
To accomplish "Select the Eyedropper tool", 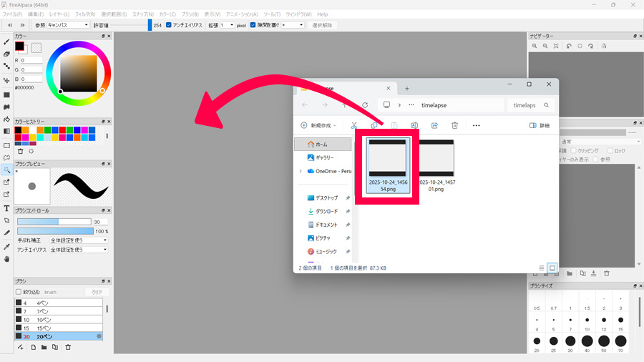I will (x=6, y=246).
